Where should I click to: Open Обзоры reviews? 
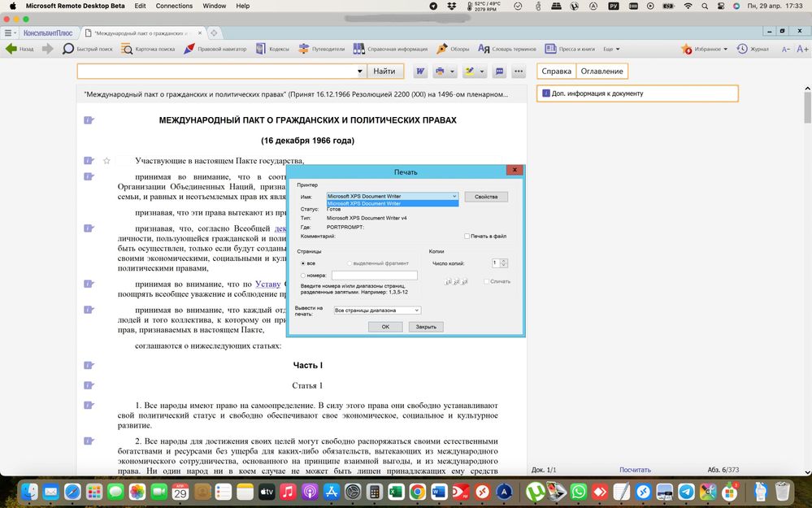pyautogui.click(x=453, y=49)
